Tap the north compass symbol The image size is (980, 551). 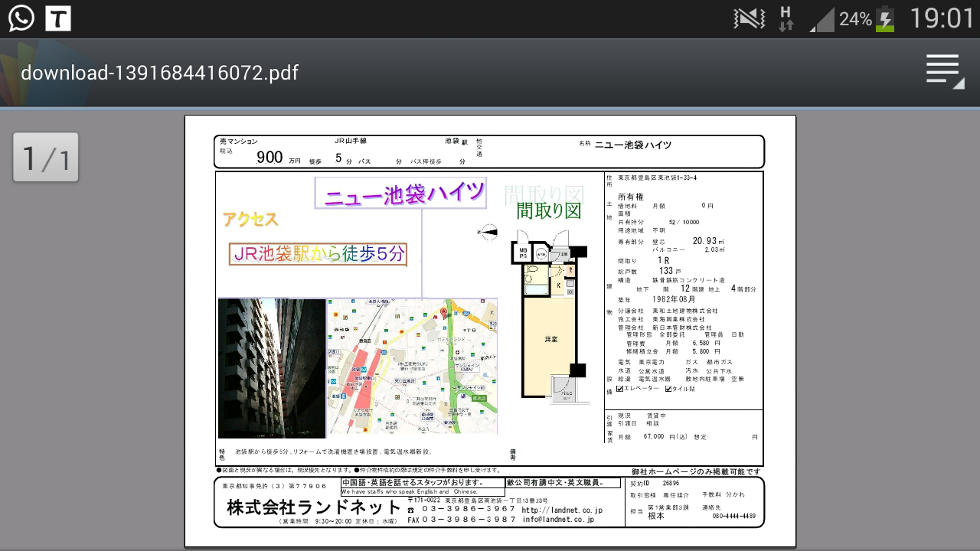click(488, 232)
